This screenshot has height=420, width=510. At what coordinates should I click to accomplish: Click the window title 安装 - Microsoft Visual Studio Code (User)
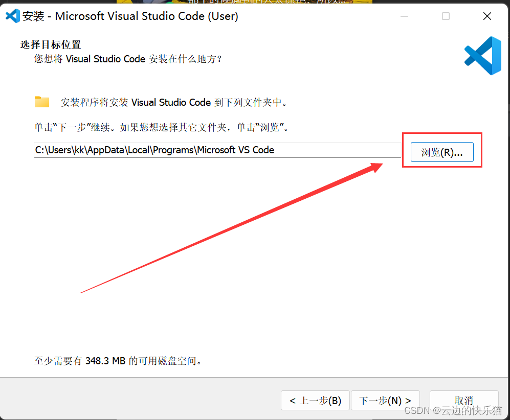(x=130, y=16)
